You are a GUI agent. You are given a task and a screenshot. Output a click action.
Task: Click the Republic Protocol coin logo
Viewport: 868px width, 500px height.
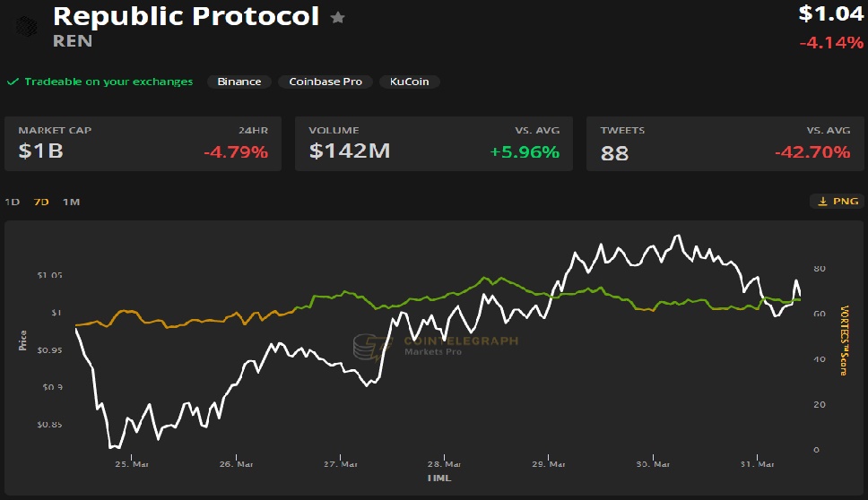[26, 26]
